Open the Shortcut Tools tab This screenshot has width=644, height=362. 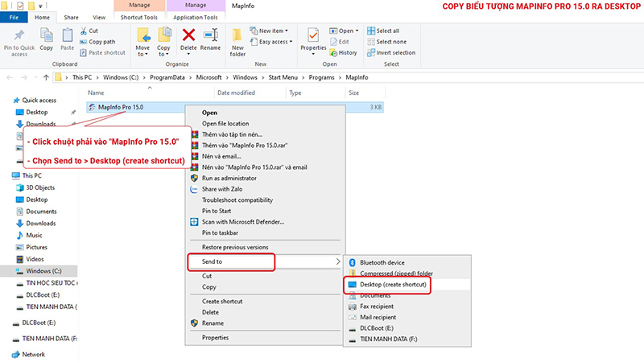(138, 17)
